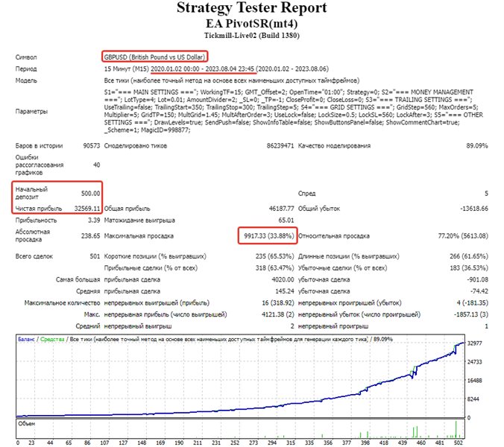Viewport: 504px width, 447px height.
Task: Click the 'Максимальная просадка' label
Action: 139,236
